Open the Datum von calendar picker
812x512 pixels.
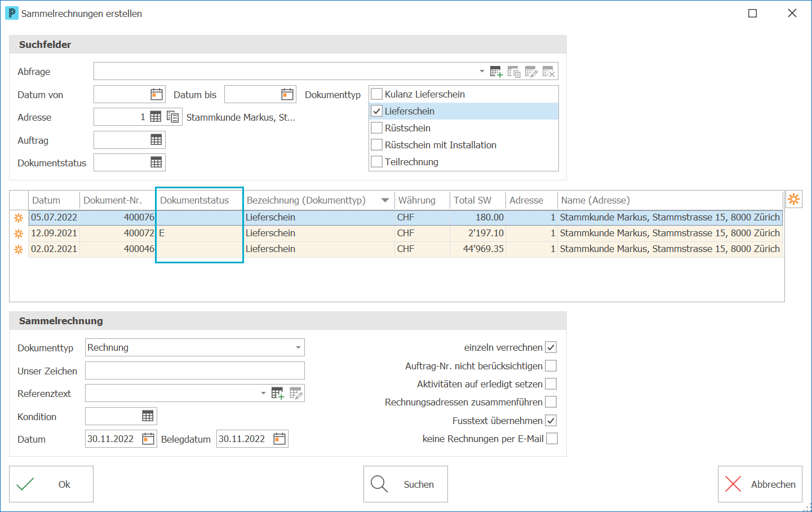pyautogui.click(x=157, y=94)
